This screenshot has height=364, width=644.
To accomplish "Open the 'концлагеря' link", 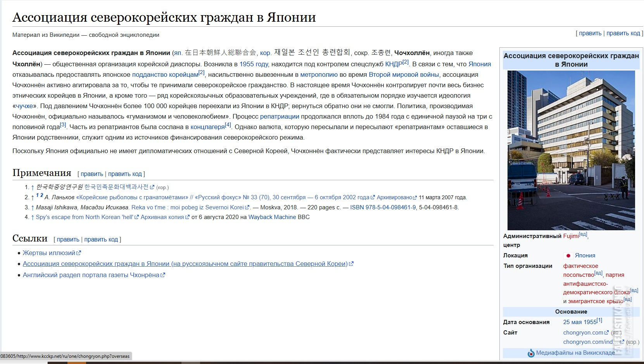I will click(x=207, y=127).
